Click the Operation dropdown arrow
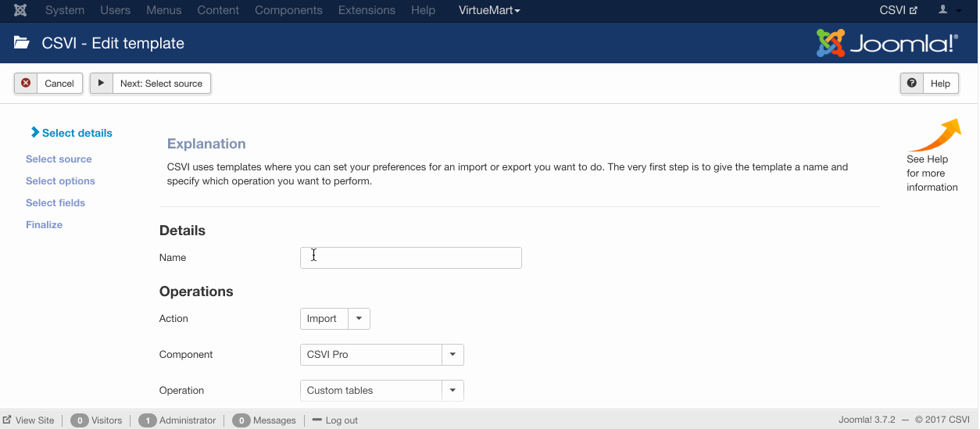980x429 pixels. 452,391
